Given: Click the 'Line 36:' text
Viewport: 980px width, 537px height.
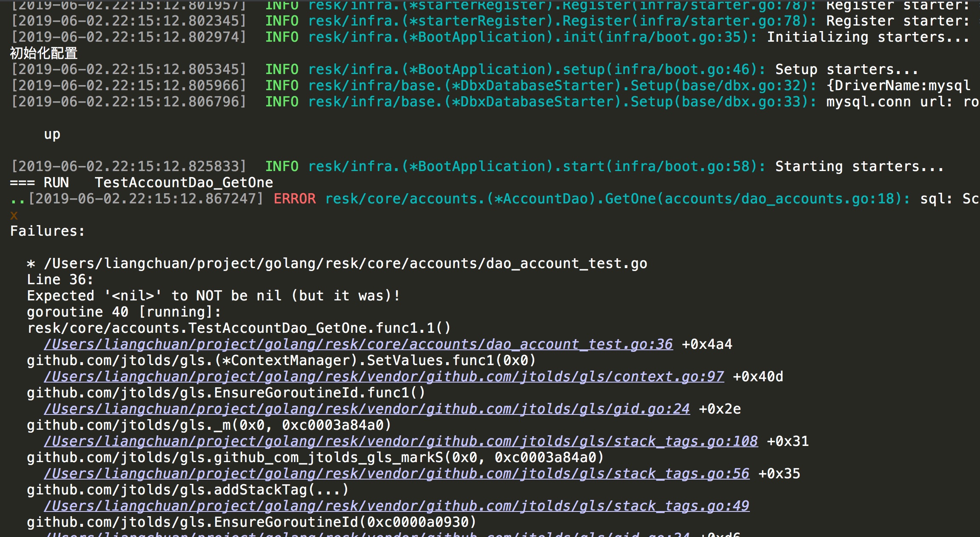Looking at the screenshot, I should (x=60, y=279).
